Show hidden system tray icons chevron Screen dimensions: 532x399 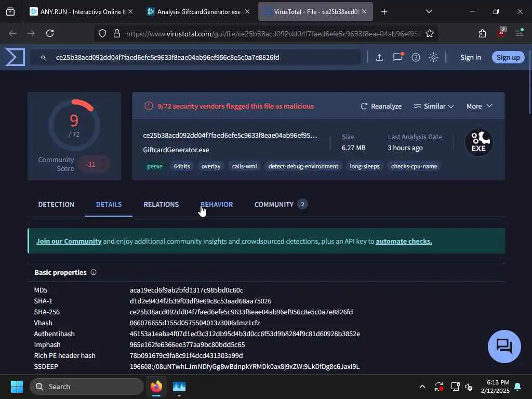tap(422, 387)
